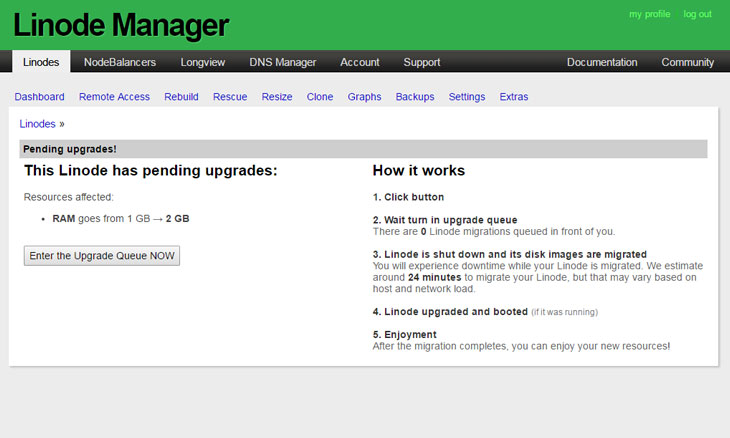Open the Extras link
This screenshot has height=438, width=730.
(x=514, y=97)
